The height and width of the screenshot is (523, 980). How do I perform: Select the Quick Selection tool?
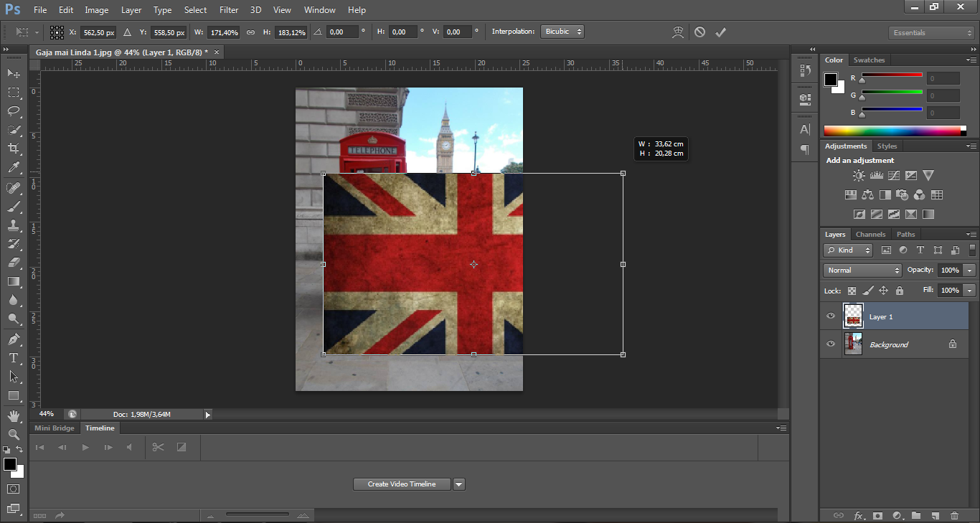(x=14, y=129)
